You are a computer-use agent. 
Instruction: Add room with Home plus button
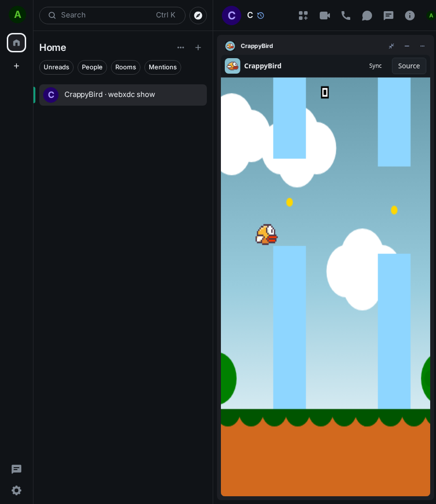click(198, 47)
